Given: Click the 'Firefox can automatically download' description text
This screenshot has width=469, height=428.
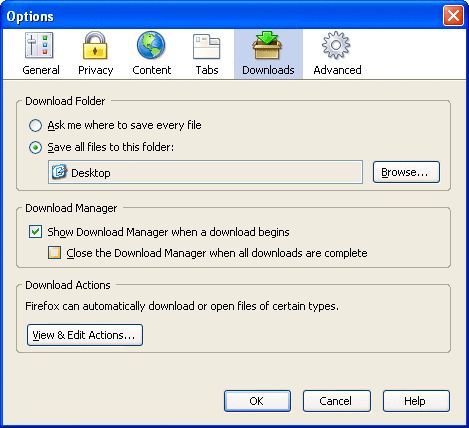Looking at the screenshot, I should (182, 306).
